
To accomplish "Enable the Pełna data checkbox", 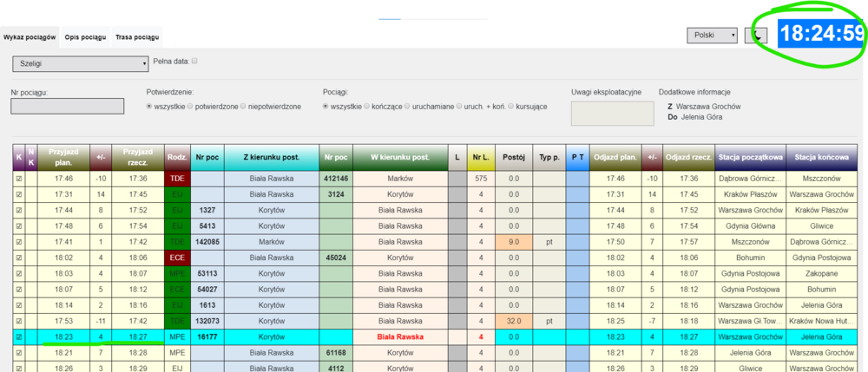I will pos(195,62).
